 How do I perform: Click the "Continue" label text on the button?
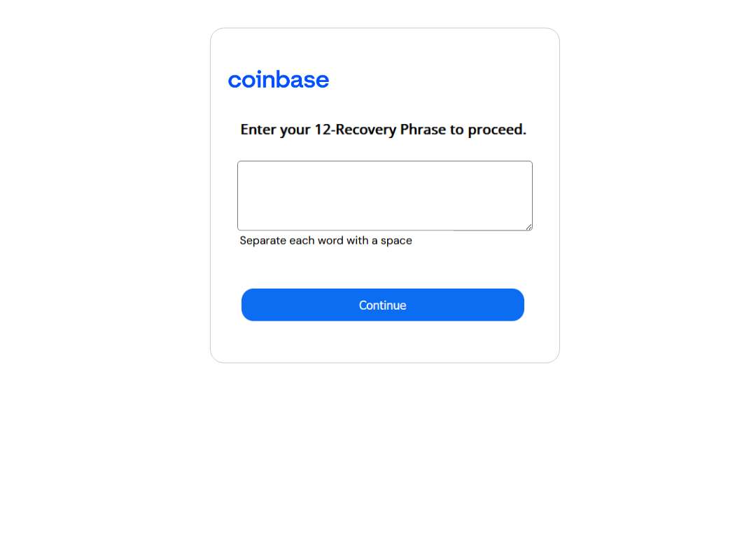[383, 305]
